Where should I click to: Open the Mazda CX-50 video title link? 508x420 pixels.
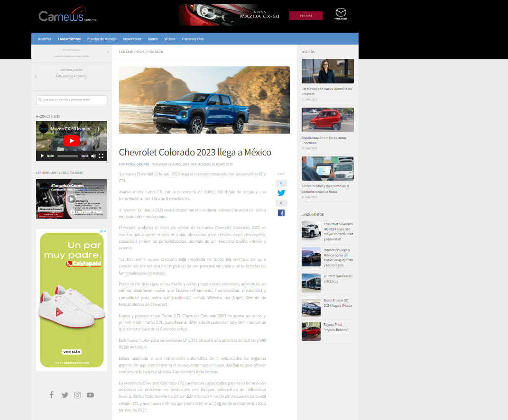tap(72, 129)
